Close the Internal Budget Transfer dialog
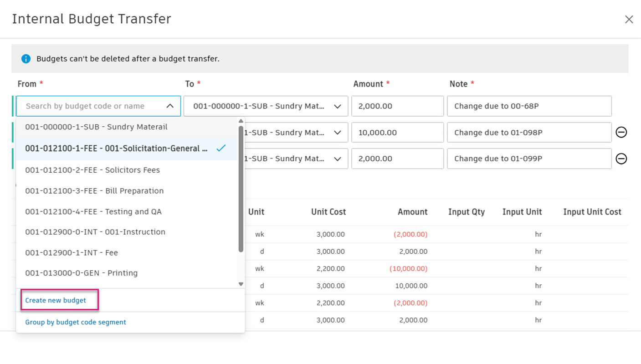 (629, 20)
